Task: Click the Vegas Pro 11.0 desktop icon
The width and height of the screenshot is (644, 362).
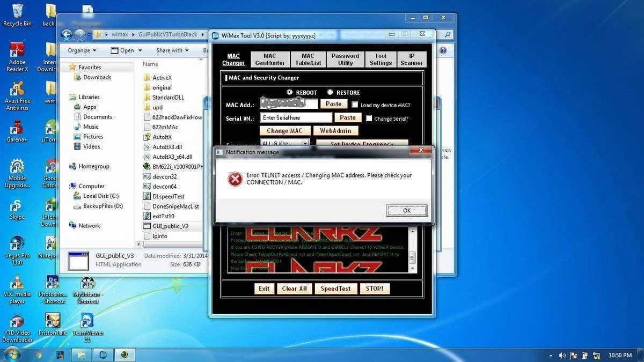Action: click(17, 250)
